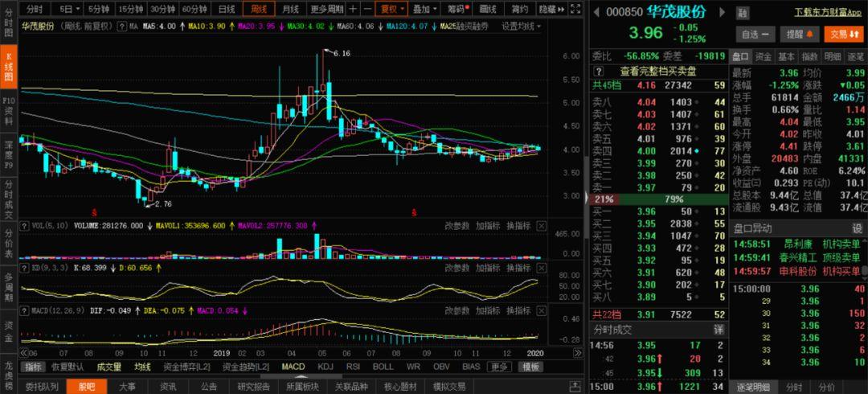
Task: Go to previous stock arrow before 000850
Action: pos(596,12)
